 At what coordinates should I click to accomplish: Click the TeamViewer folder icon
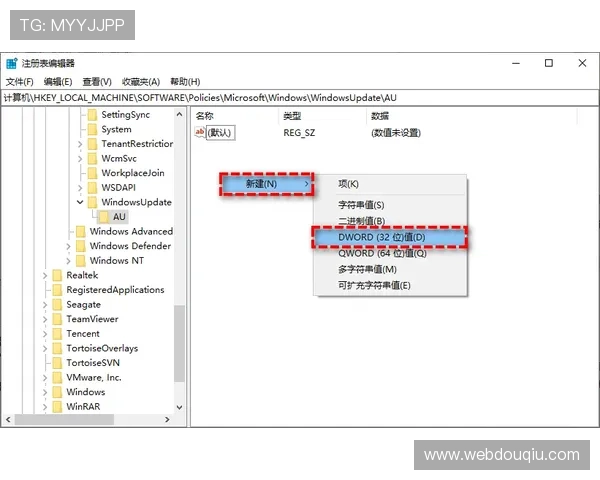(x=57, y=319)
